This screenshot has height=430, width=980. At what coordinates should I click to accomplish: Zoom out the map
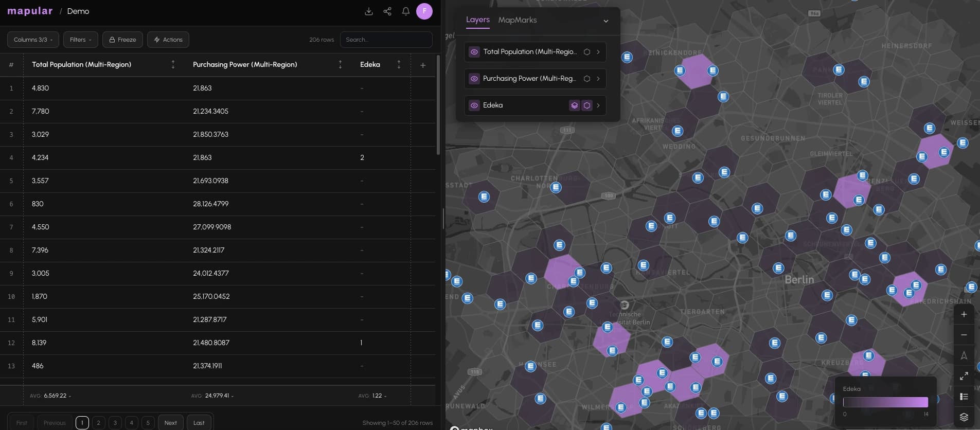[964, 335]
